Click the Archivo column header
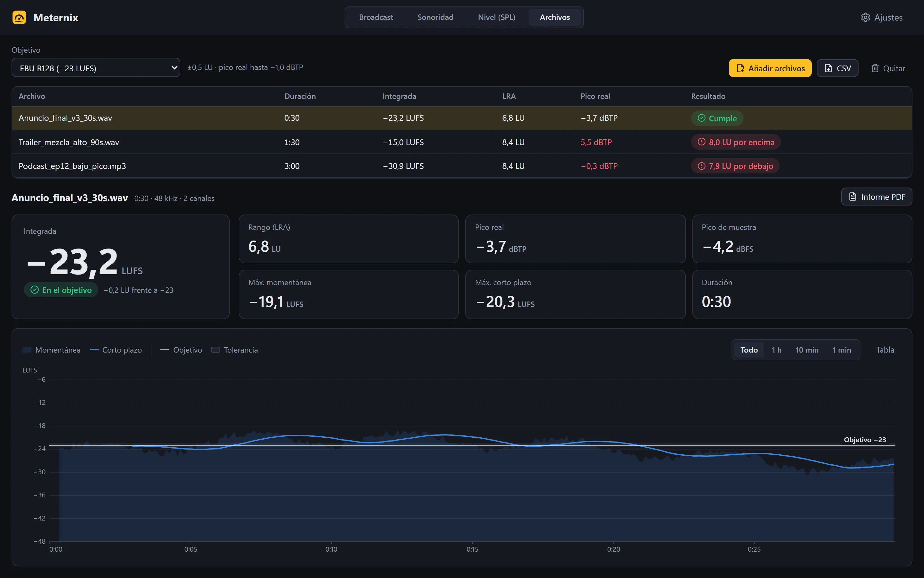The image size is (924, 578). (x=32, y=96)
